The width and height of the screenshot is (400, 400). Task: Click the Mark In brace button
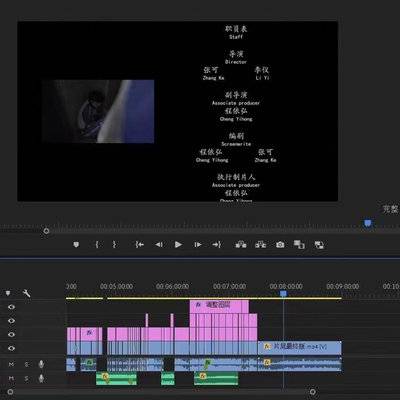tap(97, 245)
